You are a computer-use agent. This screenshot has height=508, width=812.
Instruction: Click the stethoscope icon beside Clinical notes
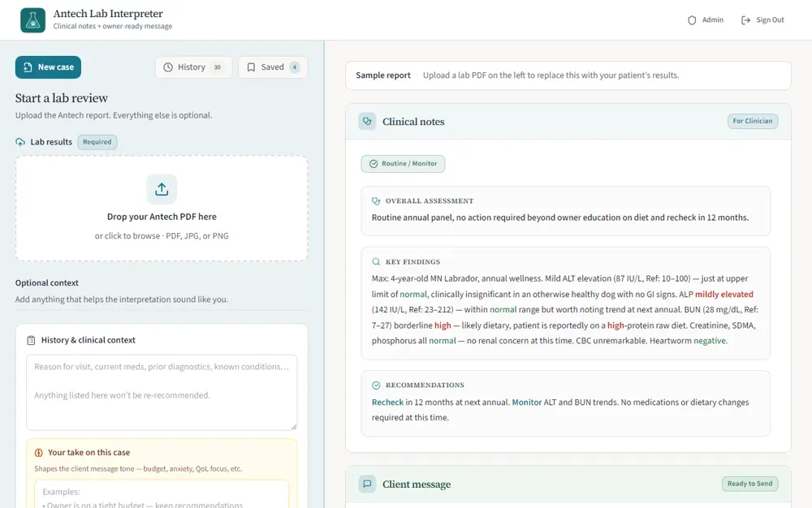coord(367,122)
